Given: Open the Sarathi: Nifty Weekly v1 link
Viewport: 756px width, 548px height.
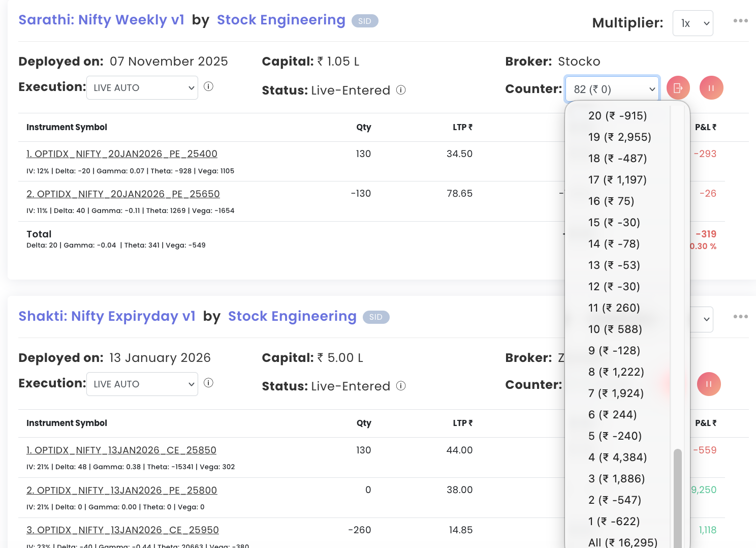Looking at the screenshot, I should point(101,20).
